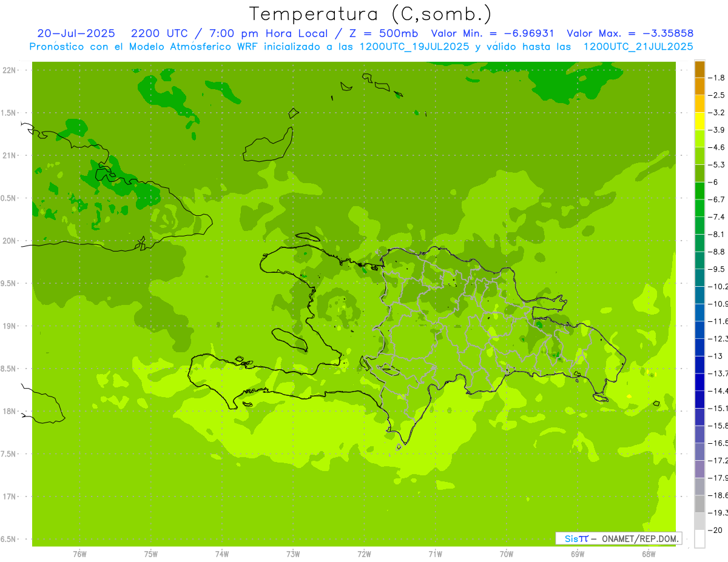
Task: Click the '20N' latitude axis label
Action: point(10,241)
